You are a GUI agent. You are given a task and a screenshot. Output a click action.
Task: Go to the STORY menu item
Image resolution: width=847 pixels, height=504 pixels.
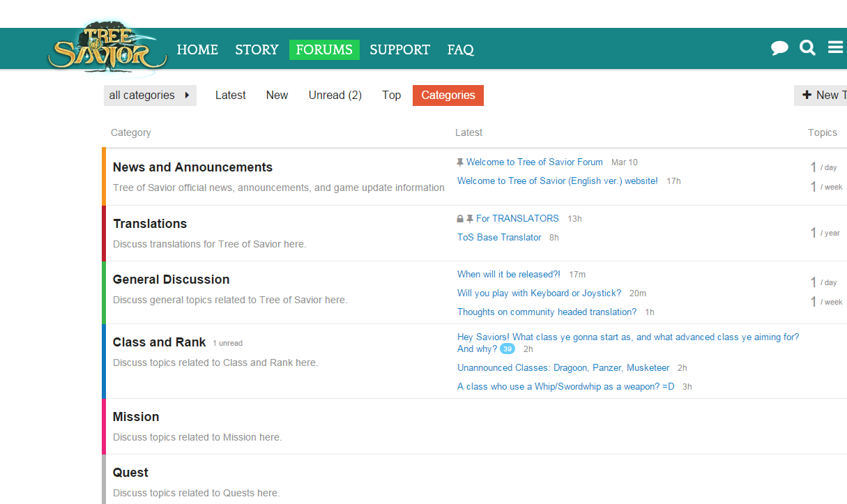click(x=257, y=49)
